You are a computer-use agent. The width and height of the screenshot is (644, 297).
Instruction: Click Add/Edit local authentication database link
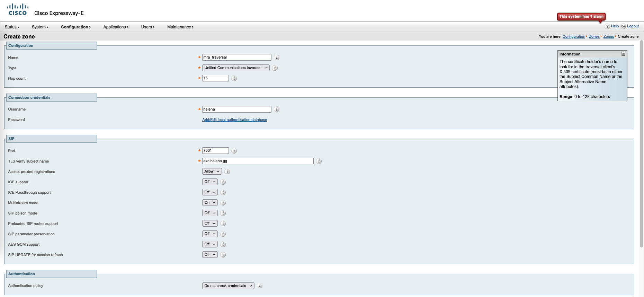coord(234,120)
